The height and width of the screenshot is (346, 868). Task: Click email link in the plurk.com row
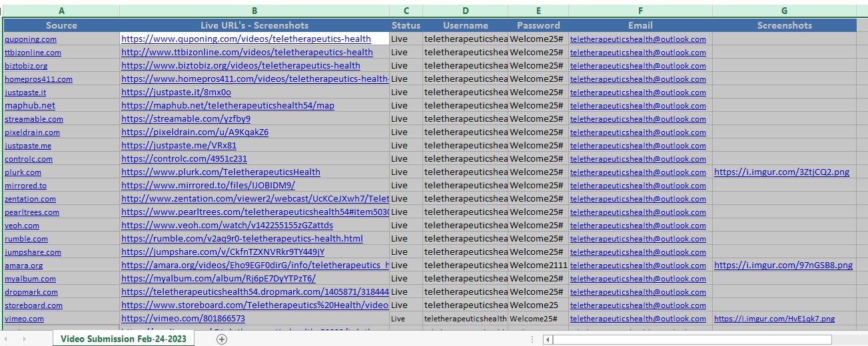coord(638,172)
